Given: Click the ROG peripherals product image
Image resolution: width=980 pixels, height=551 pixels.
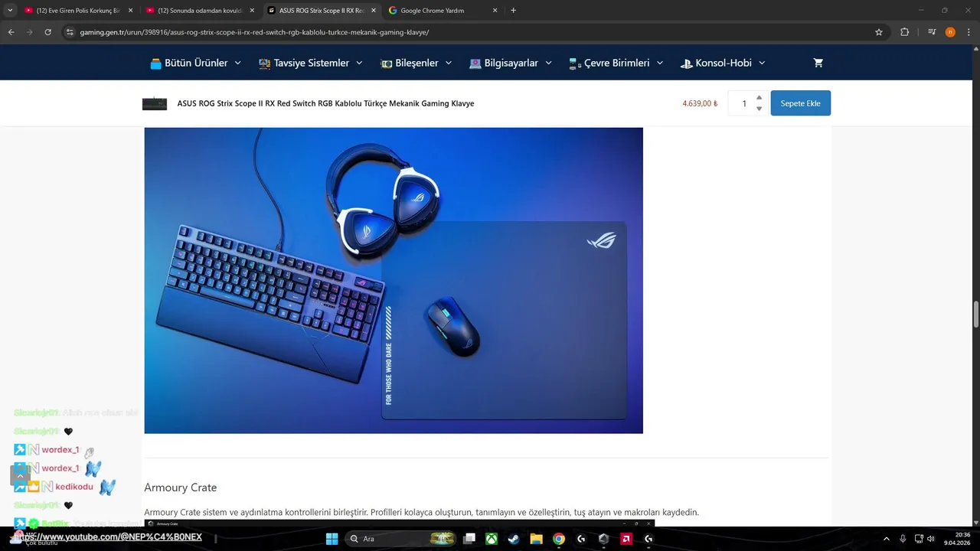Looking at the screenshot, I should tap(394, 280).
